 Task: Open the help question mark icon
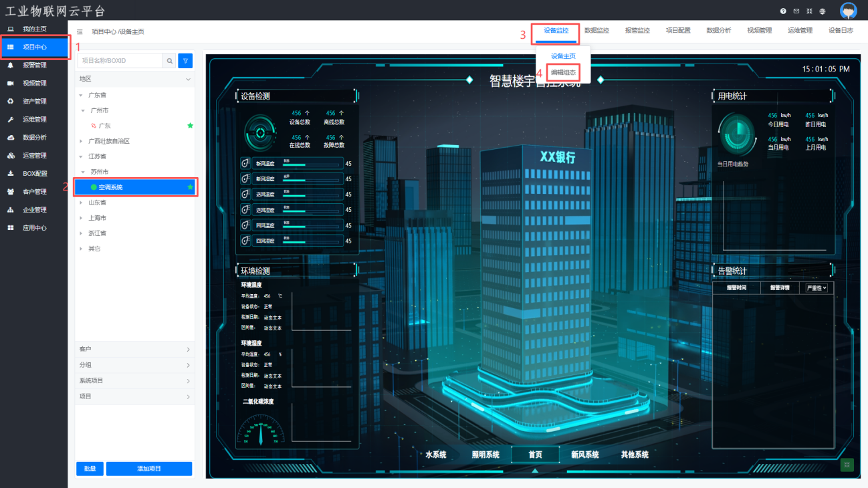pyautogui.click(x=783, y=11)
